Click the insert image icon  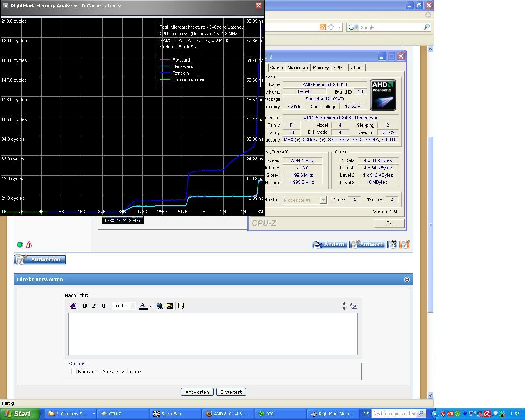(169, 306)
